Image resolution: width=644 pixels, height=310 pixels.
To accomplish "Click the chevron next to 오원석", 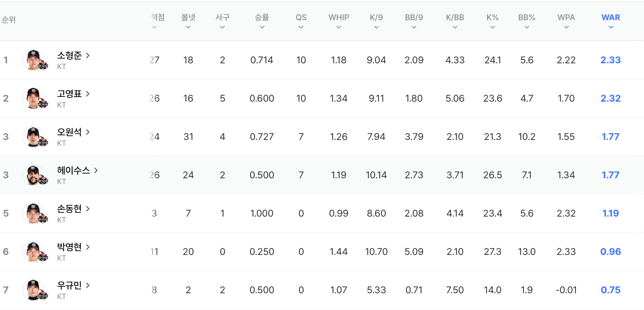I will coord(88,132).
